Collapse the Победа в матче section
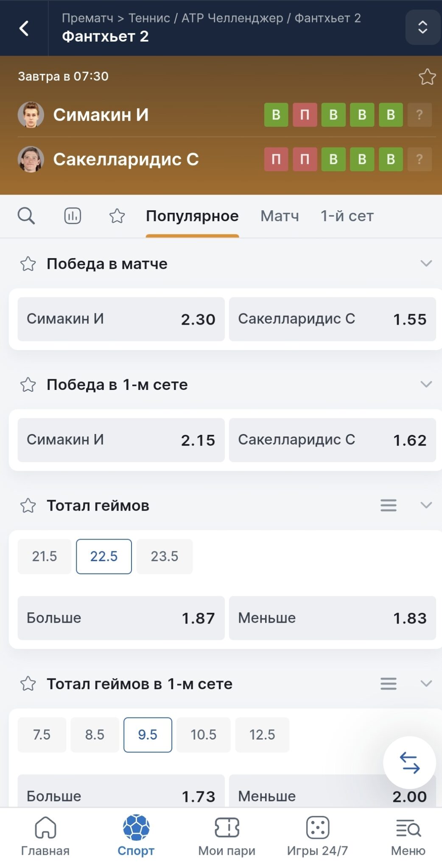This screenshot has height=868, width=442. pos(426,264)
